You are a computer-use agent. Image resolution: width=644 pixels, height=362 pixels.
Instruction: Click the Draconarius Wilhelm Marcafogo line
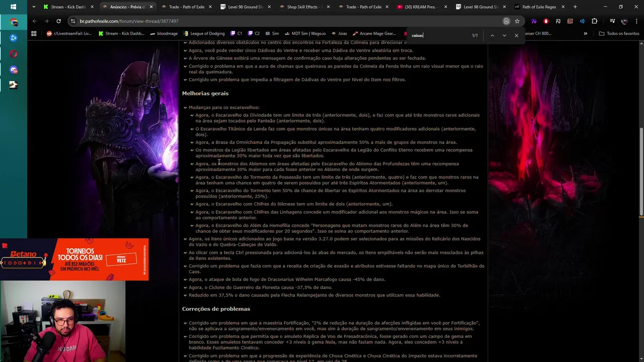[x=287, y=280]
